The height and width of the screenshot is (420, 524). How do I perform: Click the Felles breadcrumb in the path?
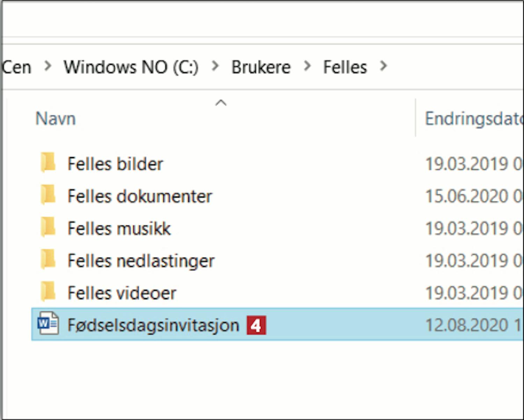point(345,67)
